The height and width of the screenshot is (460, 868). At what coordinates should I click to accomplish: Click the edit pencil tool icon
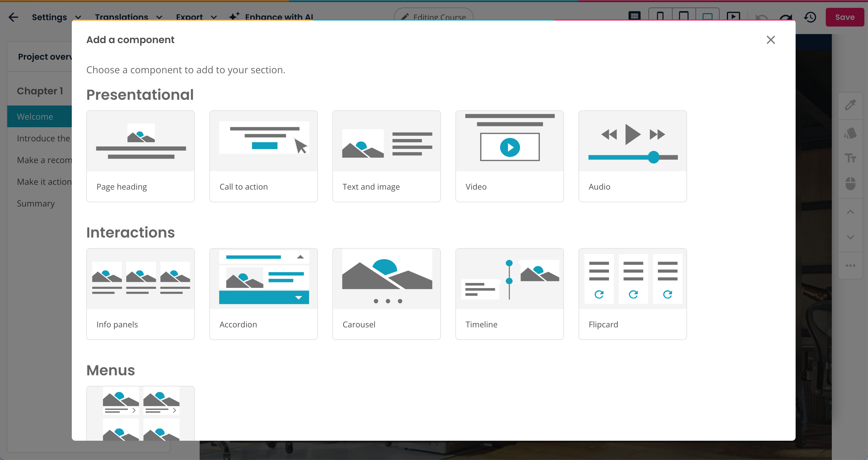[x=850, y=105]
